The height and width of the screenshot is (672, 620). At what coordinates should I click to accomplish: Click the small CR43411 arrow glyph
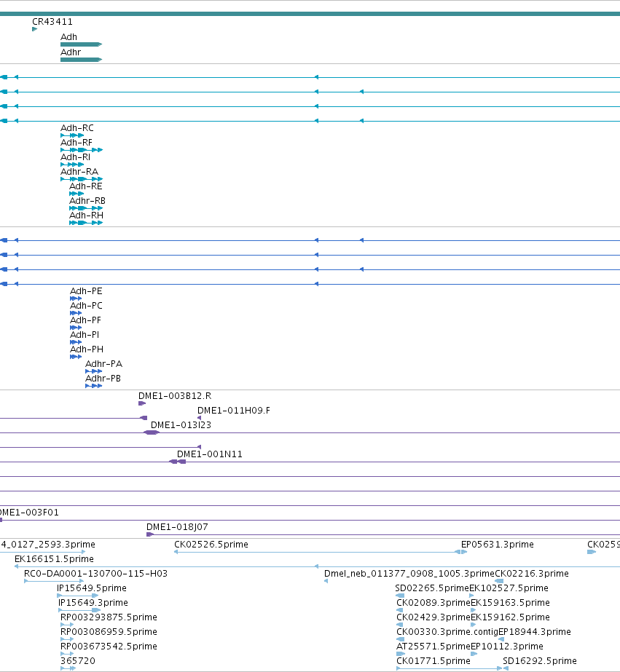point(35,29)
